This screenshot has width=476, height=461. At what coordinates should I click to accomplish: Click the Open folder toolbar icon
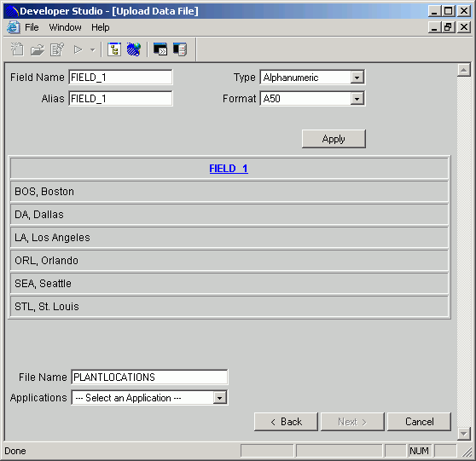(x=37, y=49)
